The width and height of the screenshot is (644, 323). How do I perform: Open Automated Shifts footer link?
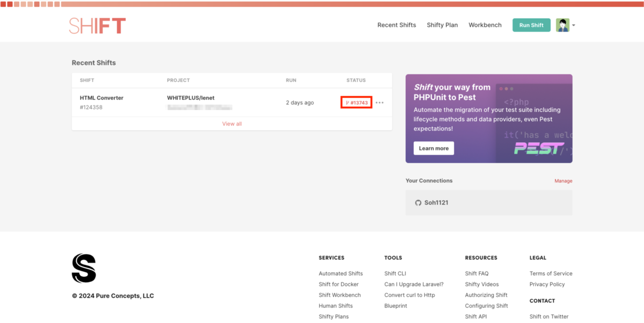[x=341, y=274]
